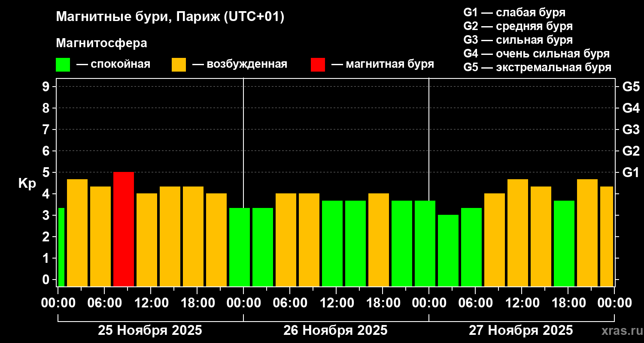Viewport: 644px width, 343px height.
Task: Click the title 'Магнитные бури, Париж (UTC+01)'
Action: tap(170, 17)
